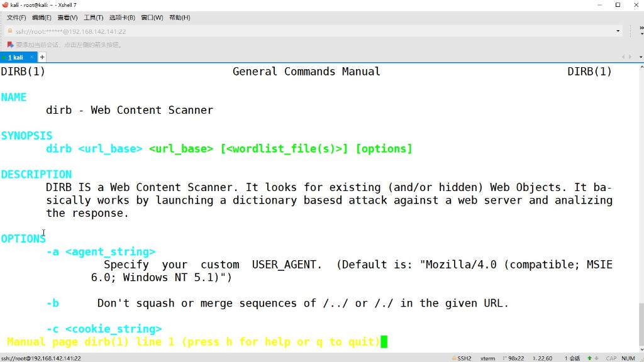Click the 1 会话 session count
The image size is (644, 362).
(x=572, y=358)
